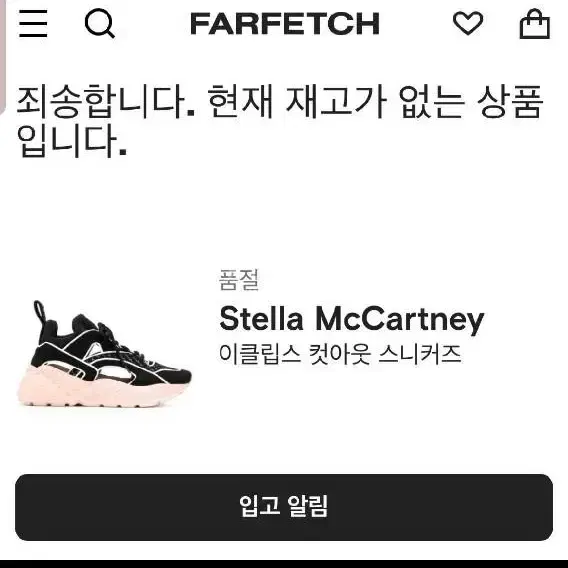The image size is (568, 568).
Task: Click the 죄송합니다 out-of-stock heading
Action: coord(105,101)
